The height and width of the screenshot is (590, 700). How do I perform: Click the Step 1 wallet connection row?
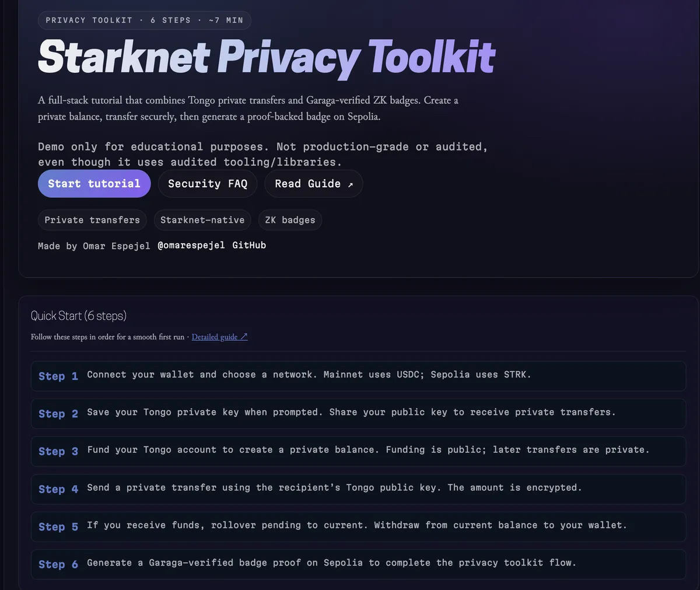pos(358,376)
